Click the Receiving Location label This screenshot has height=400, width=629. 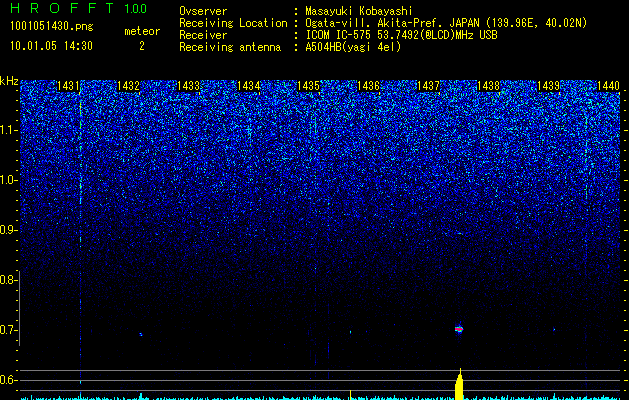click(x=233, y=23)
